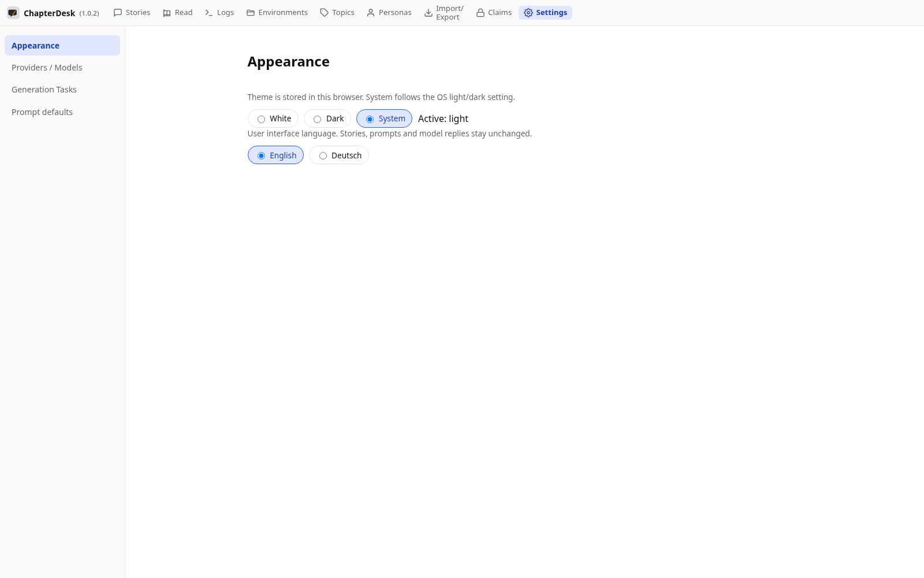The width and height of the screenshot is (924, 578).
Task: Select the White theme radio button
Action: point(262,119)
